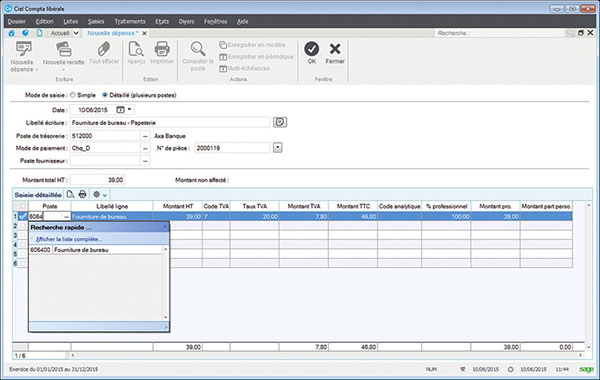This screenshot has height=380, width=600.
Task: Click Afficher la liste complète link
Action: 69,239
